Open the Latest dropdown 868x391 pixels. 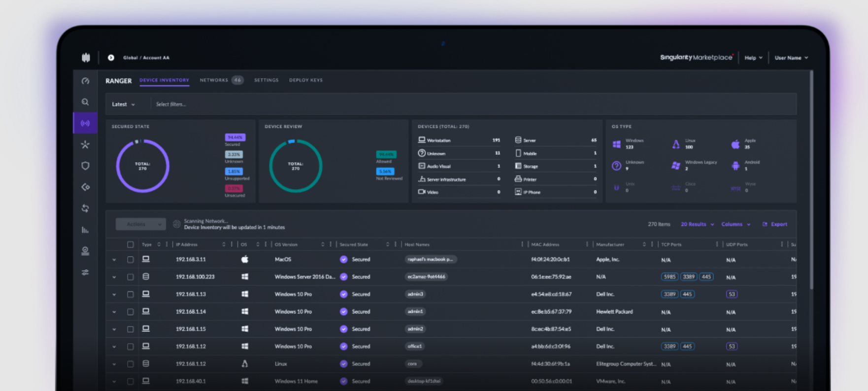tap(123, 104)
